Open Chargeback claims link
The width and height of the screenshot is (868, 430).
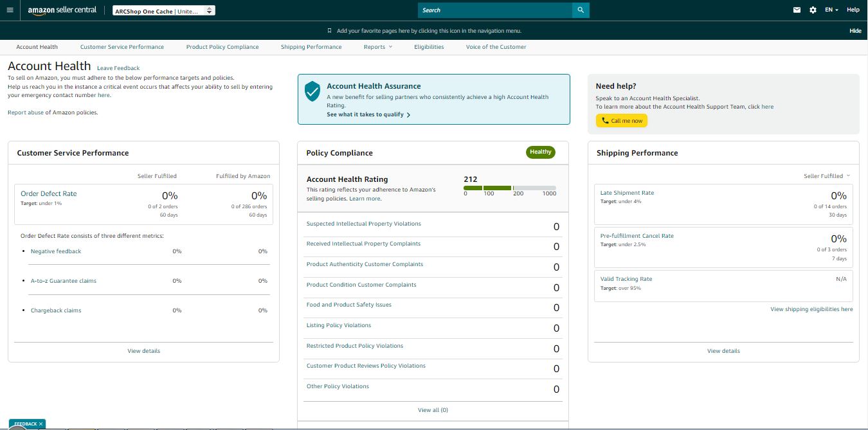[x=56, y=310]
